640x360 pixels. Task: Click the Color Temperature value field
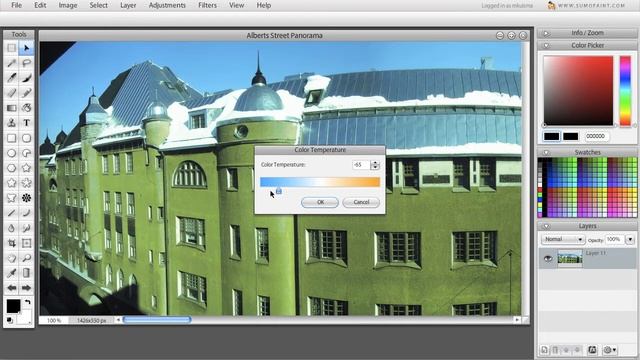click(x=361, y=165)
